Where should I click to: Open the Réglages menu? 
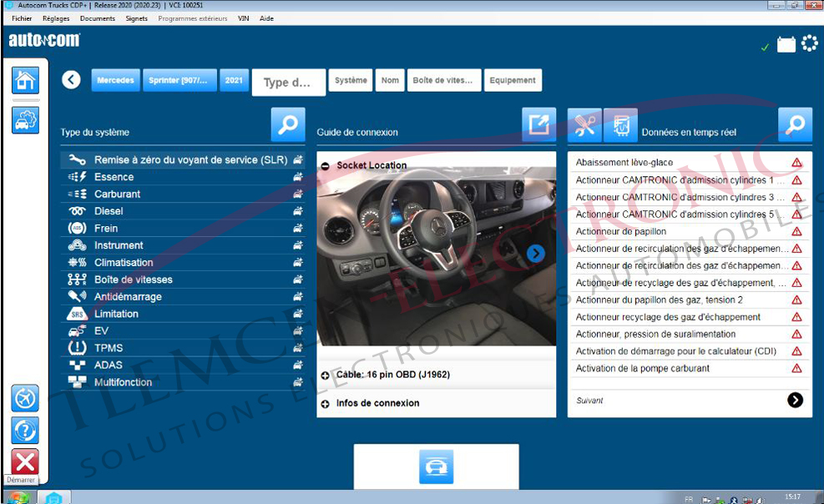56,18
